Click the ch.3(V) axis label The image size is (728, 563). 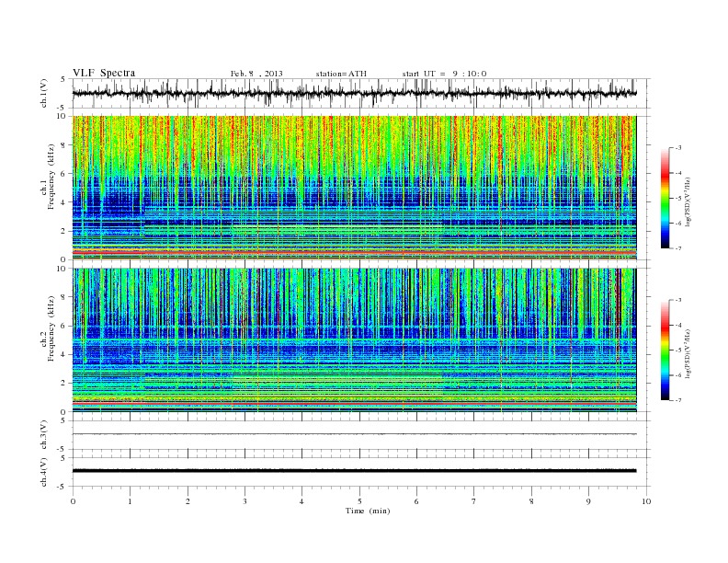click(44, 435)
